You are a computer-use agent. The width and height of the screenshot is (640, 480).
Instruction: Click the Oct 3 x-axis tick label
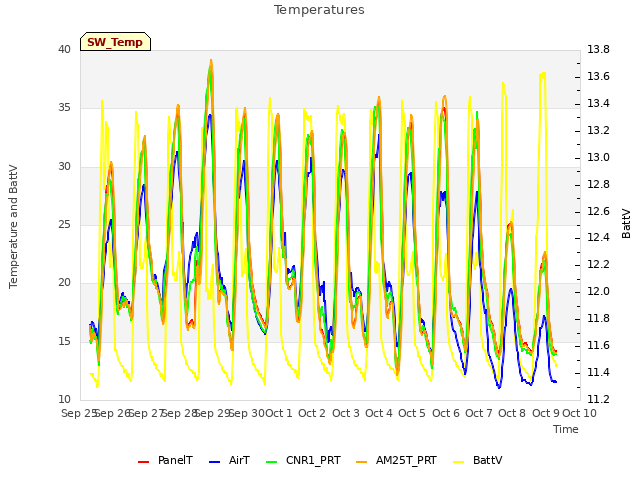point(346,413)
